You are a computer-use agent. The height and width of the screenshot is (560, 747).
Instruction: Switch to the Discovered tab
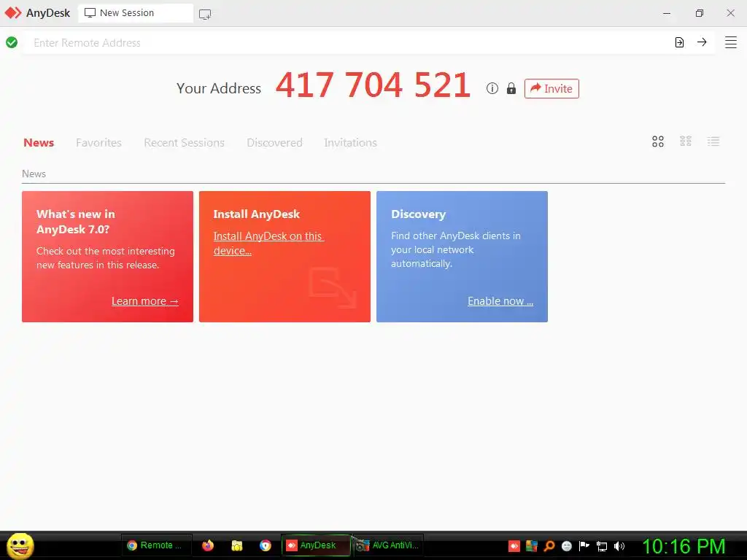point(274,142)
